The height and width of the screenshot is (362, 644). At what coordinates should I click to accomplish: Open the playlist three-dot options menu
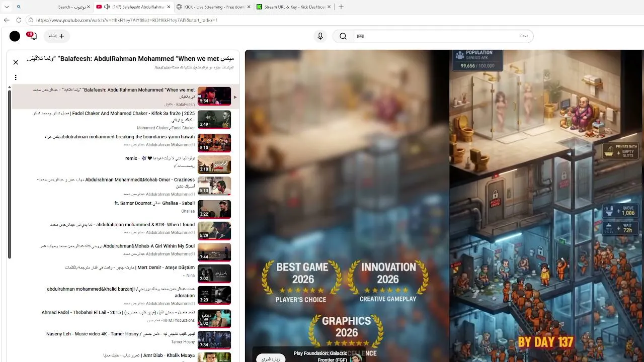(x=16, y=77)
